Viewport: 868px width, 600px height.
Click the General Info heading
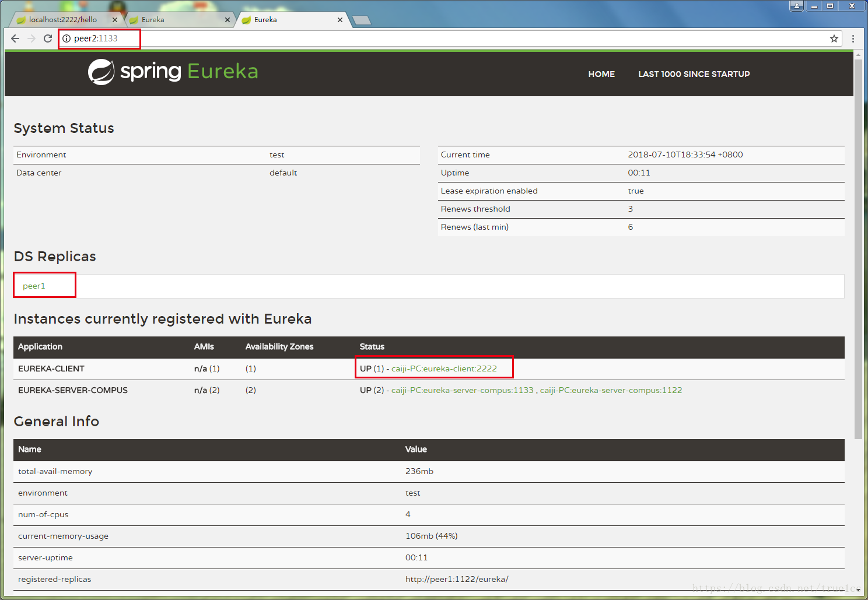coord(56,422)
